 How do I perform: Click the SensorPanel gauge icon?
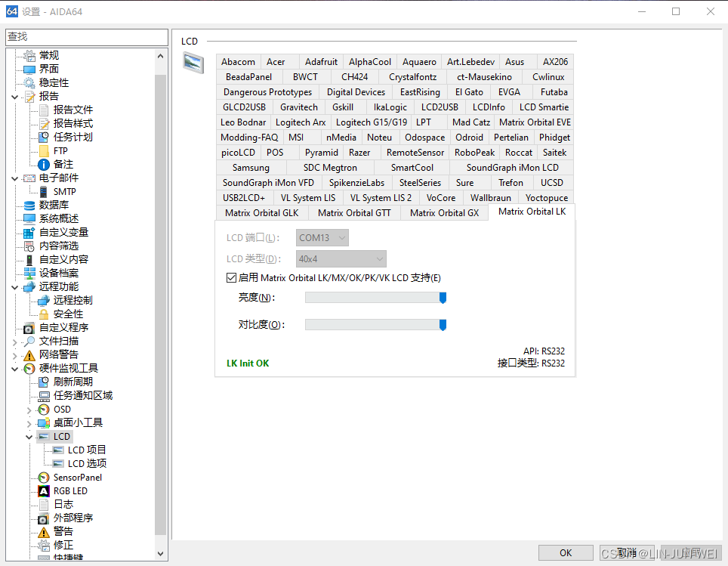[44, 478]
